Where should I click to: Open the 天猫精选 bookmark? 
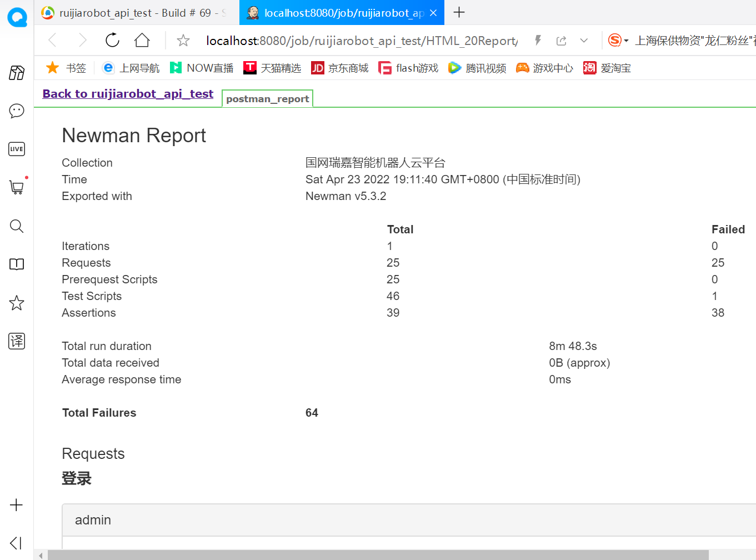pos(272,68)
